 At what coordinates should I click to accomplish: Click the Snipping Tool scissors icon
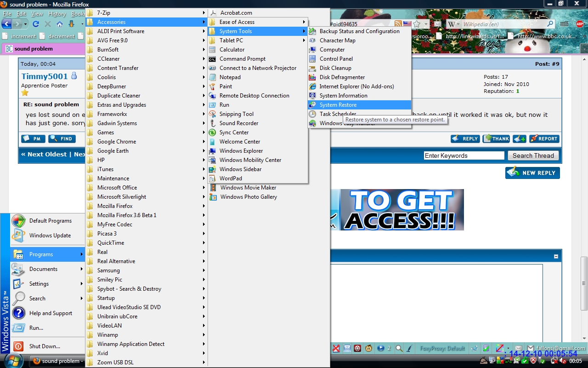click(x=212, y=114)
